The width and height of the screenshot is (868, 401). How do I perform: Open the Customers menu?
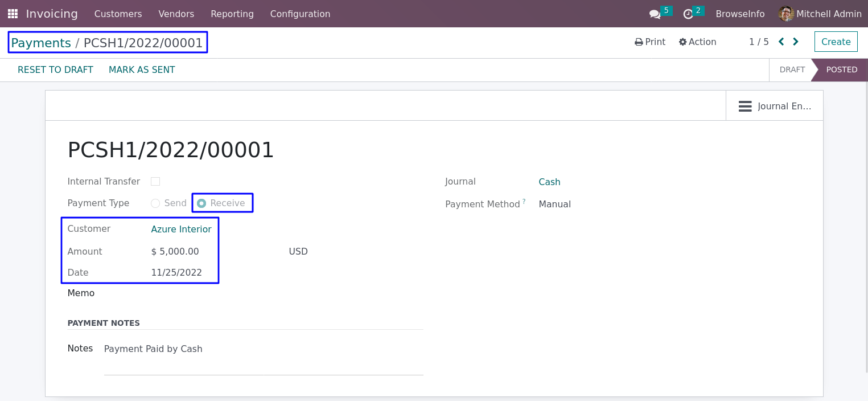(x=118, y=14)
